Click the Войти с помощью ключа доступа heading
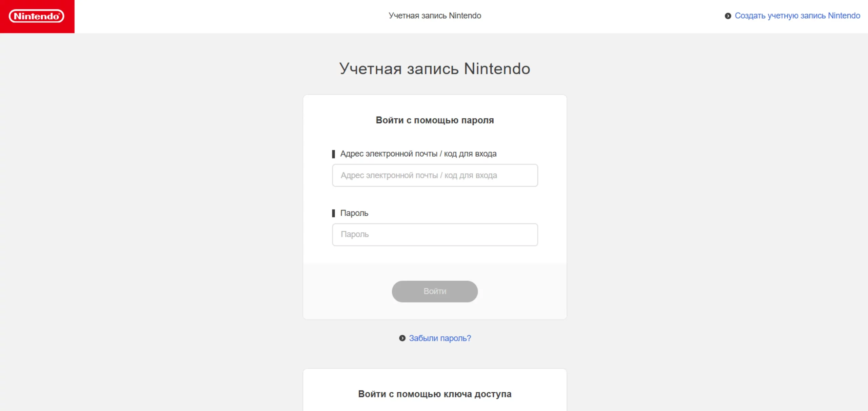The image size is (868, 411). tap(435, 394)
